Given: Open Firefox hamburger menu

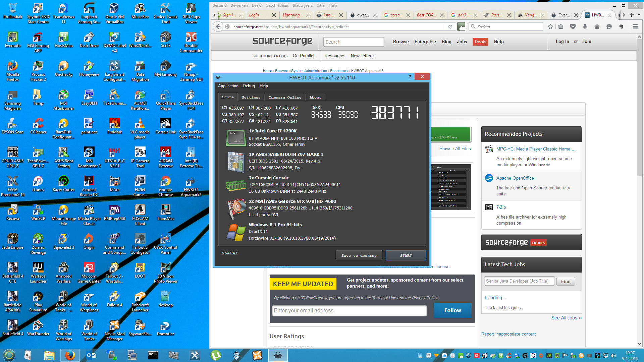Looking at the screenshot, I should click(635, 26).
